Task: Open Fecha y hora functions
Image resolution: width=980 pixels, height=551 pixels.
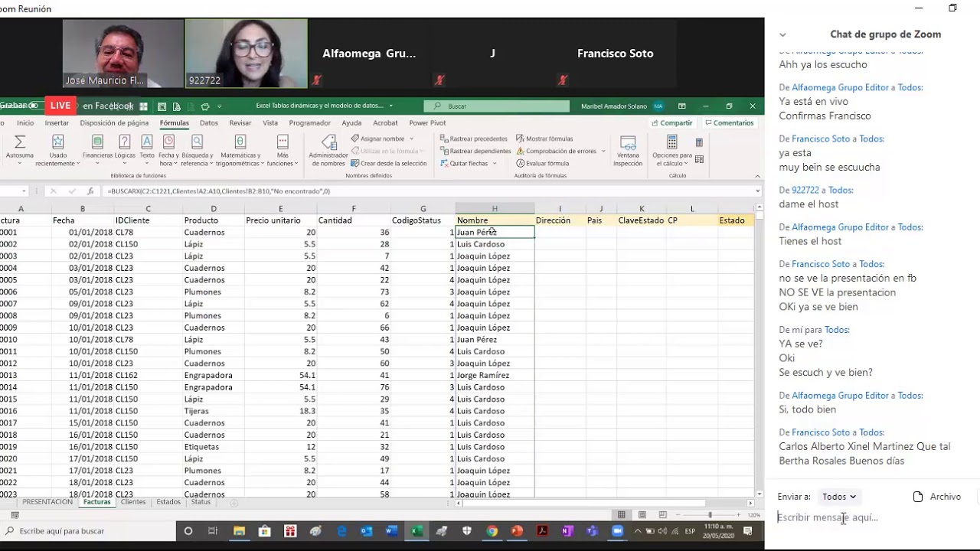Action: click(168, 149)
